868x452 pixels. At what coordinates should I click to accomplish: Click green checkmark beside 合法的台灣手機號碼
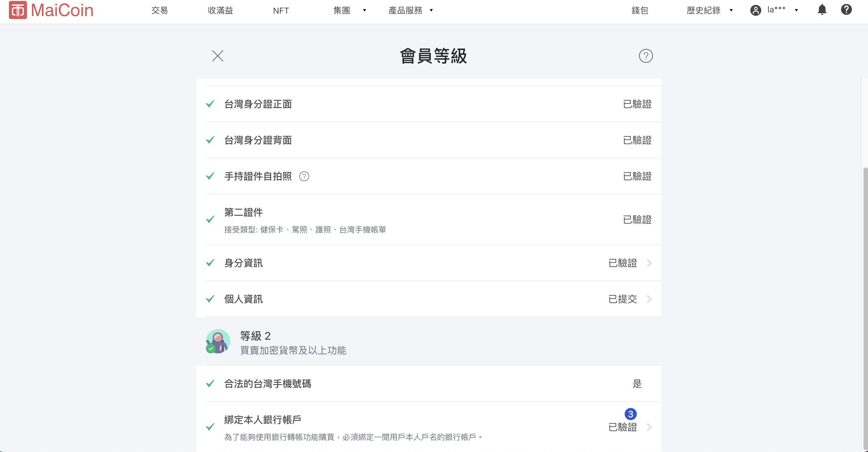[x=210, y=383]
